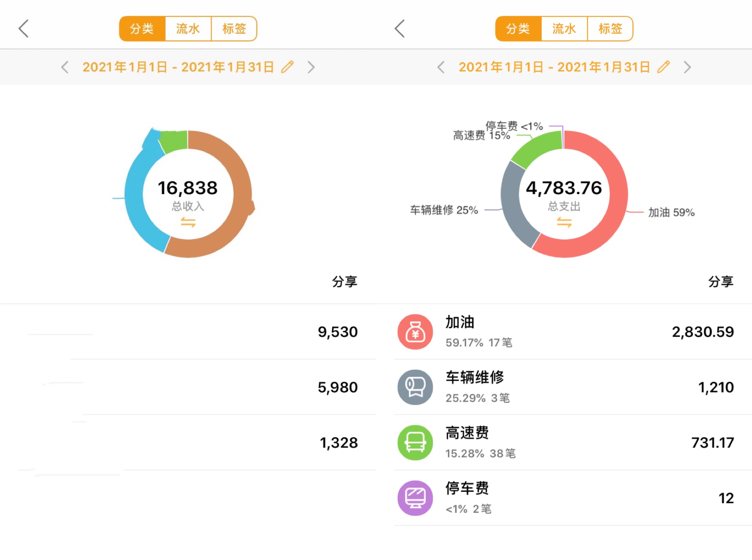Image resolution: width=752 pixels, height=560 pixels.
Task: Click the left panel's edit pencil icon
Action: 286,67
